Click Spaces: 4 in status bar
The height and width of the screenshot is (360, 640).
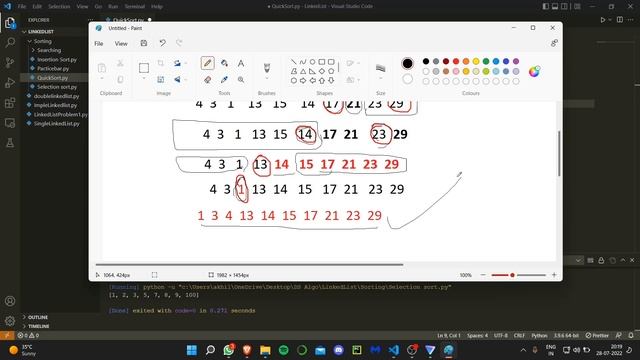click(x=477, y=336)
